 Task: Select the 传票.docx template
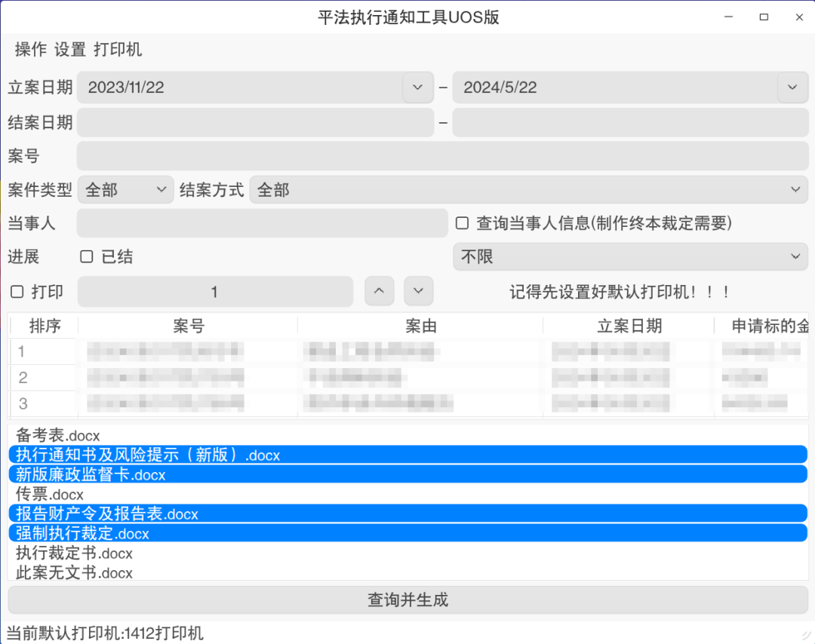pyautogui.click(x=50, y=495)
